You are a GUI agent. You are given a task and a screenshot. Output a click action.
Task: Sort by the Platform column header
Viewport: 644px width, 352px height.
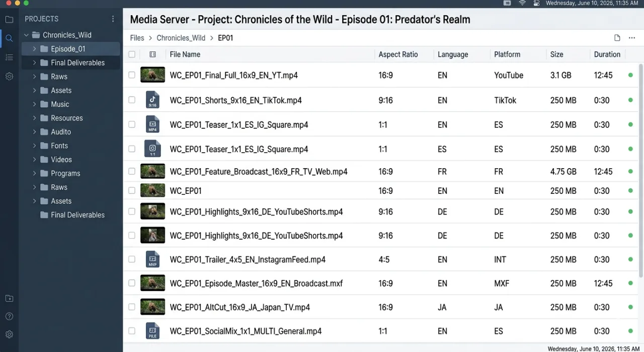(x=507, y=54)
